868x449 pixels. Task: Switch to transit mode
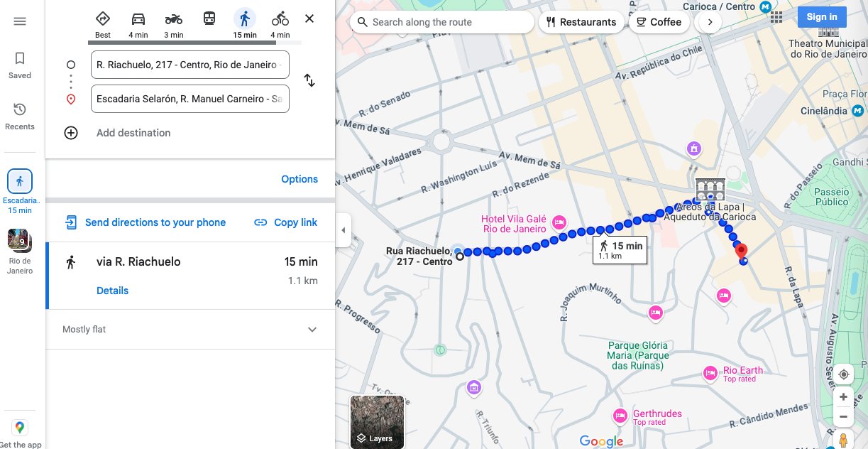tap(209, 19)
